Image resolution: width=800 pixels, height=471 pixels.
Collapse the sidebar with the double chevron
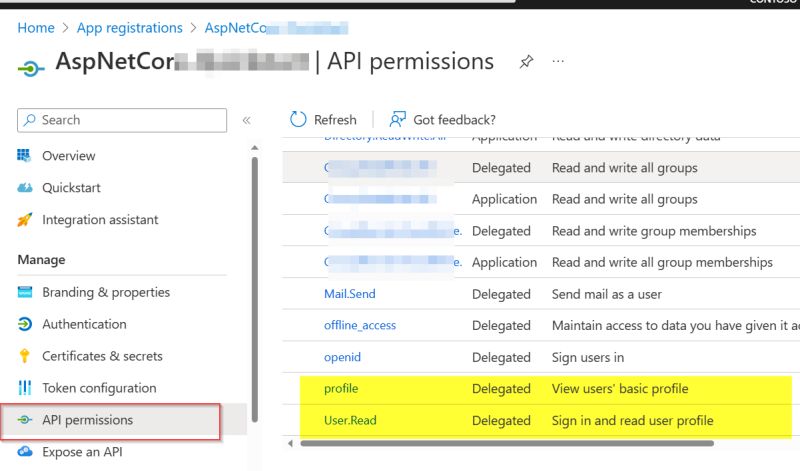pyautogui.click(x=246, y=120)
